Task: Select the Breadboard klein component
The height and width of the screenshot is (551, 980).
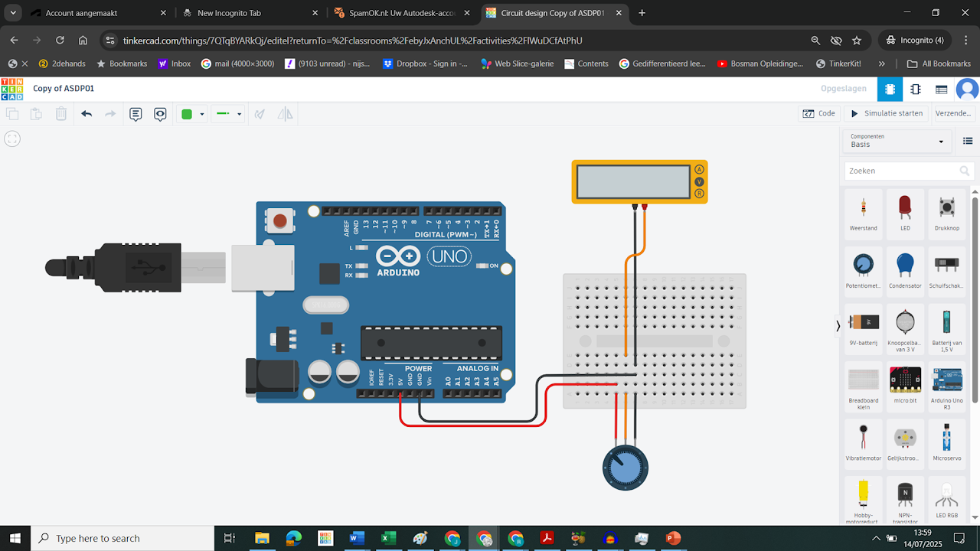Action: click(x=864, y=386)
